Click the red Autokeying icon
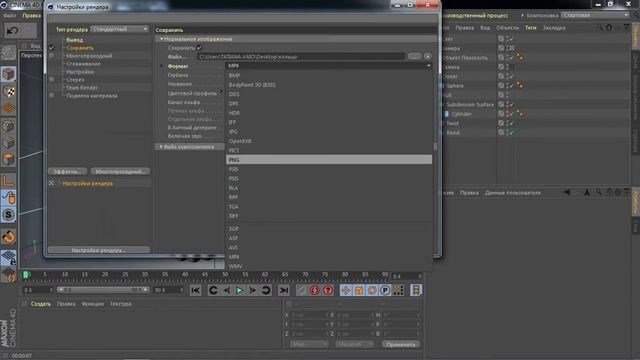This screenshot has width=640, height=360. [x=314, y=290]
